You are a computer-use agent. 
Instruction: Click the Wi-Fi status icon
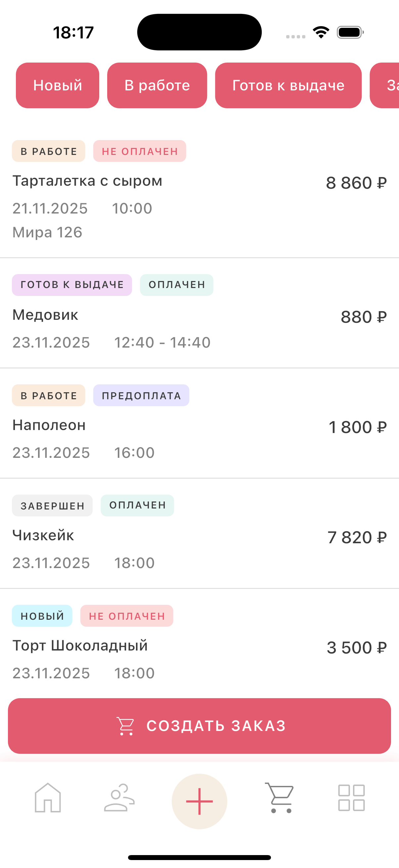coord(321,32)
